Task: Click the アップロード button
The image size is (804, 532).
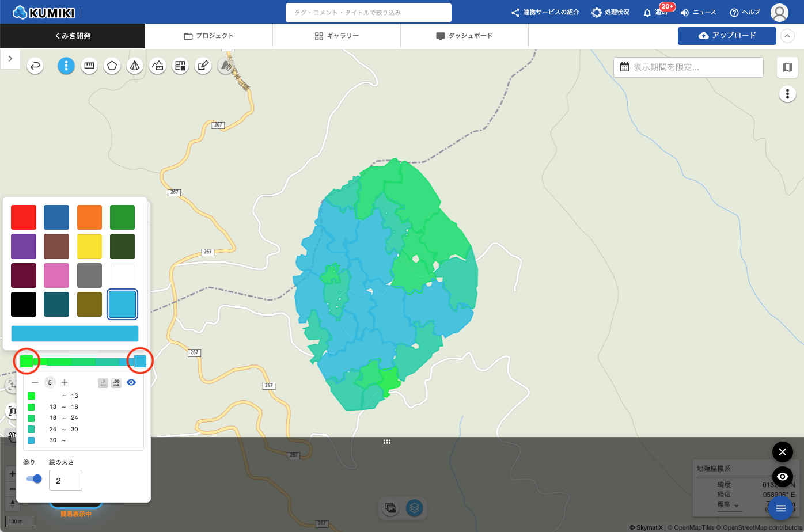Action: (727, 36)
